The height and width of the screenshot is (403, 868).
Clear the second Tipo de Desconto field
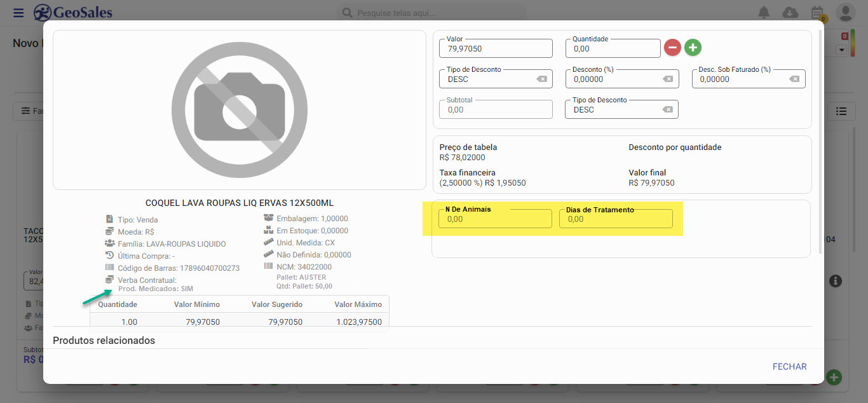pos(667,109)
